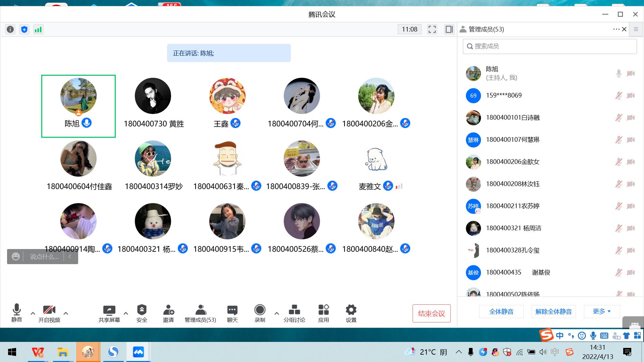Open the Chat (聊天) panel
644x362 pixels.
coord(232,313)
